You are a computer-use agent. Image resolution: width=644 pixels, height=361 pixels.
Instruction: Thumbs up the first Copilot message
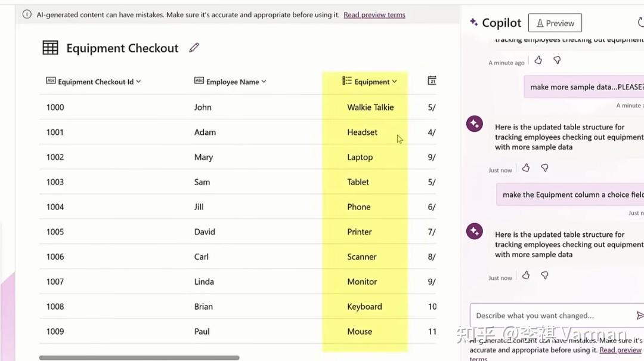click(538, 60)
